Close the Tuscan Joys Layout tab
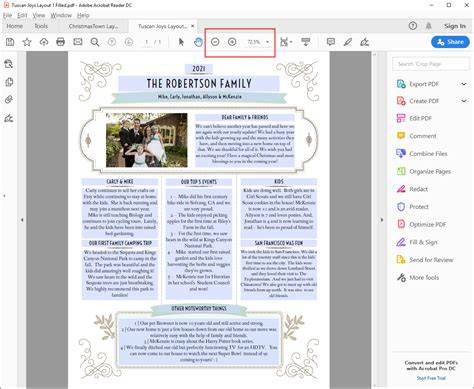 [192, 26]
